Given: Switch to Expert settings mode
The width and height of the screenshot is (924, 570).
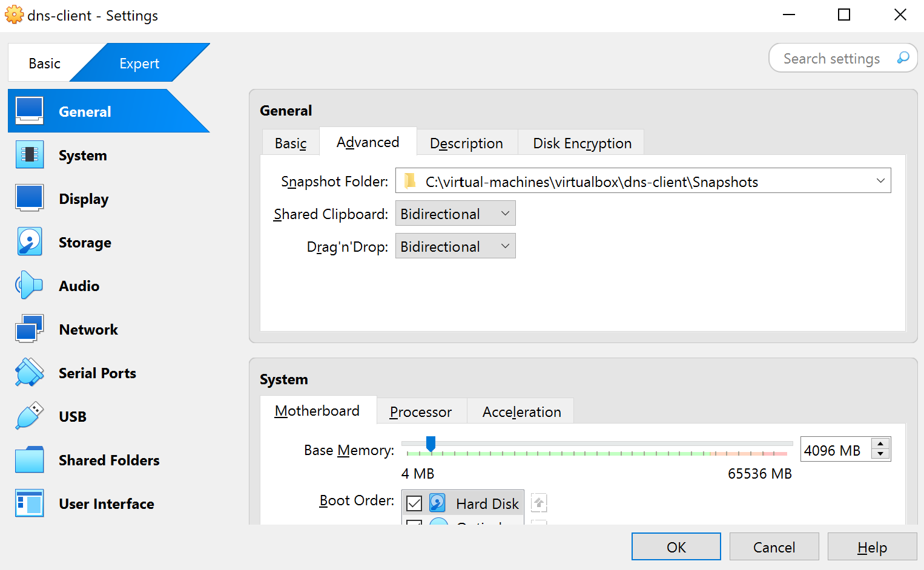Looking at the screenshot, I should pyautogui.click(x=139, y=64).
